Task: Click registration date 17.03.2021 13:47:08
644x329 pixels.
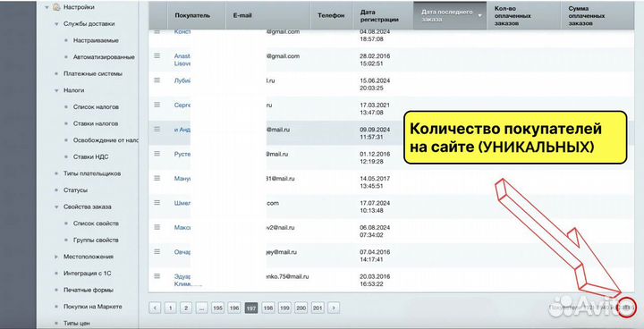Action: (x=375, y=108)
